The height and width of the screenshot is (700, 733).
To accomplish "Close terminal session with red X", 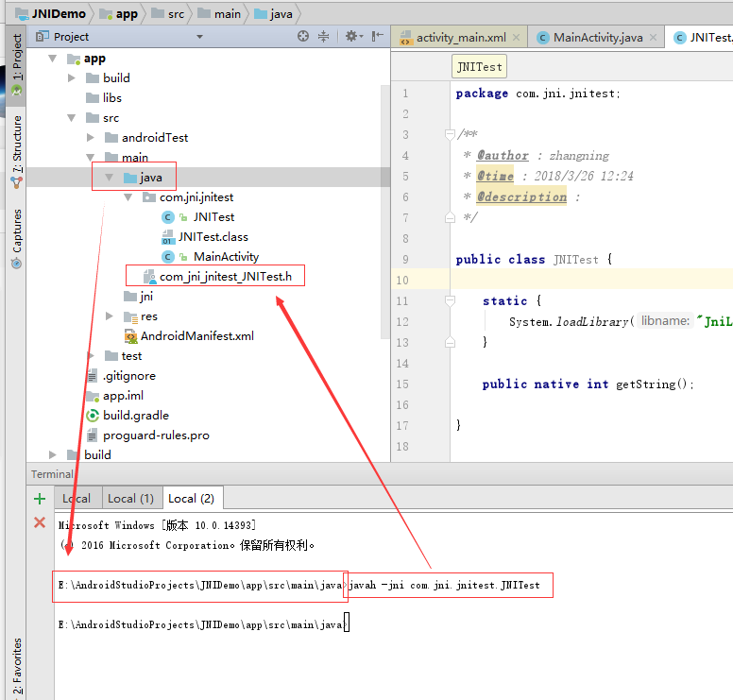I will (40, 522).
